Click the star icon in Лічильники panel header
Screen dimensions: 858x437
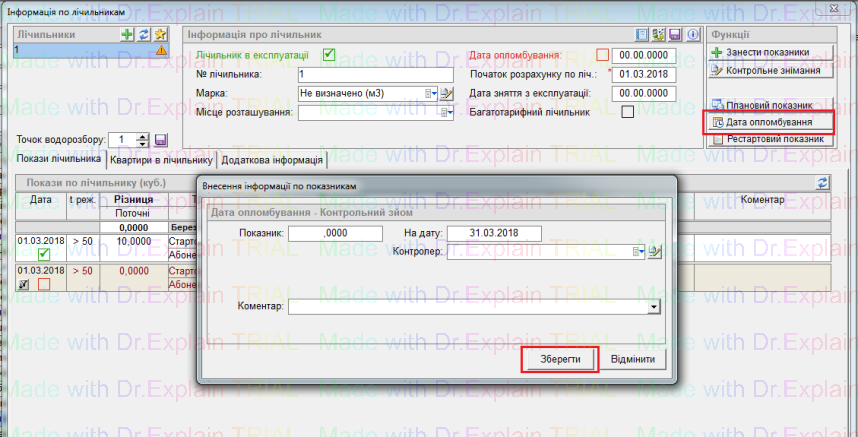pos(159,34)
